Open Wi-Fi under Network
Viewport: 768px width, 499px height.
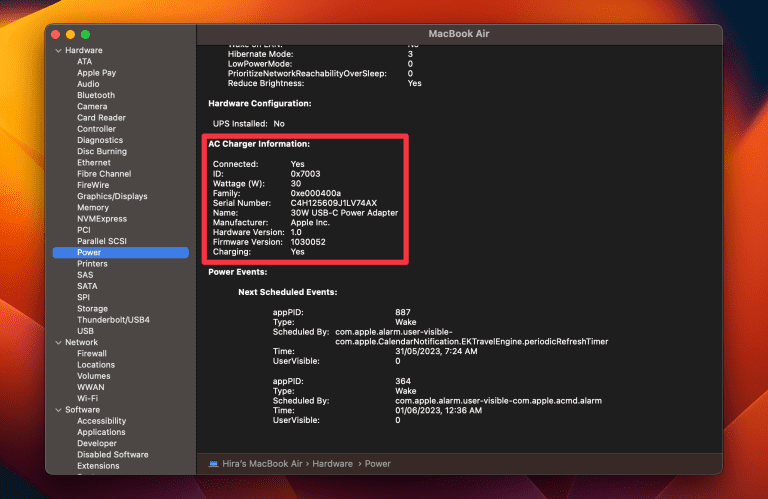click(88, 398)
